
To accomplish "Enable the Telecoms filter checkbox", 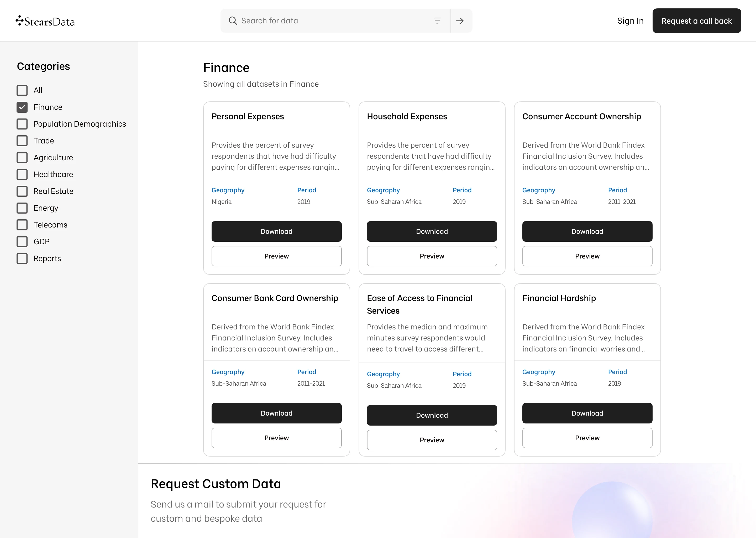I will tap(22, 225).
